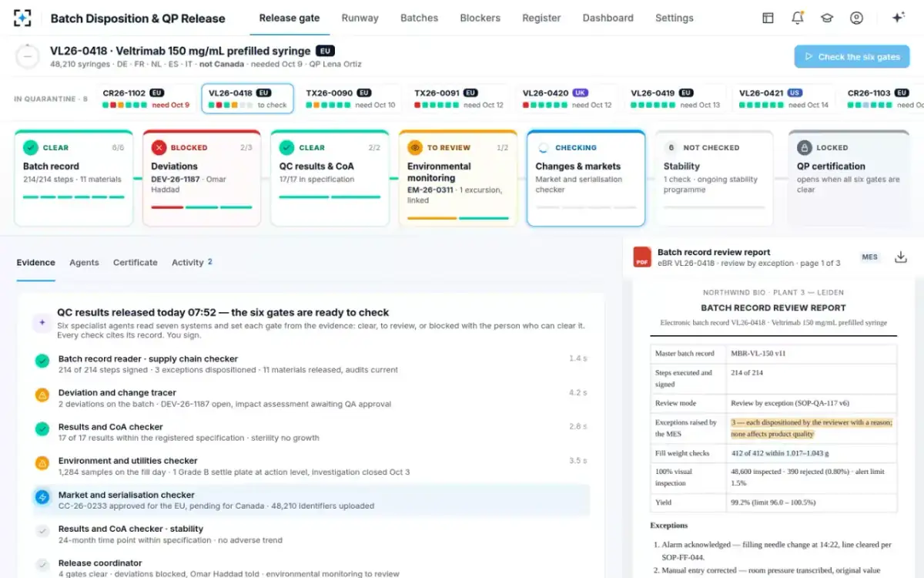Image resolution: width=924 pixels, height=578 pixels.
Task: Click the batch status circle icon
Action: point(28,56)
